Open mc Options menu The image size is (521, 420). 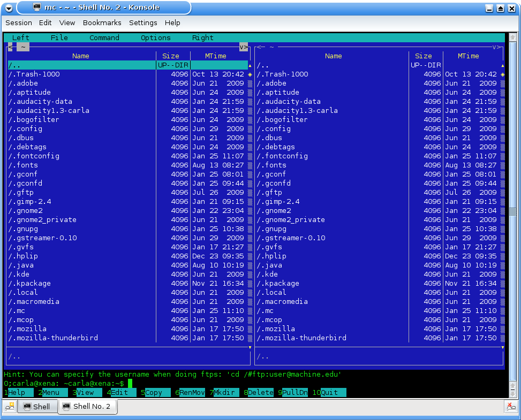click(x=155, y=37)
